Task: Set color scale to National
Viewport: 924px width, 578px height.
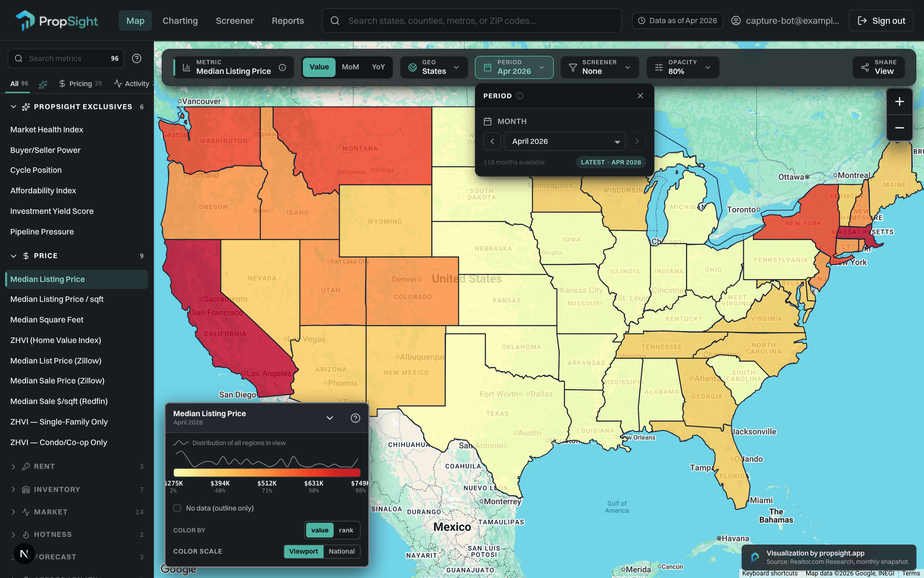Action: 342,551
